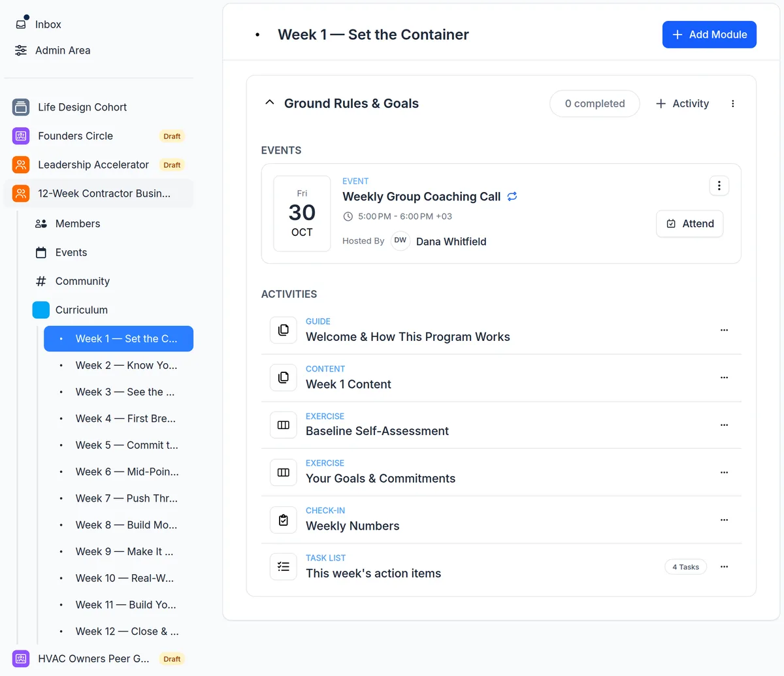The width and height of the screenshot is (784, 676).
Task: Click the task list icon for action items
Action: (x=284, y=567)
